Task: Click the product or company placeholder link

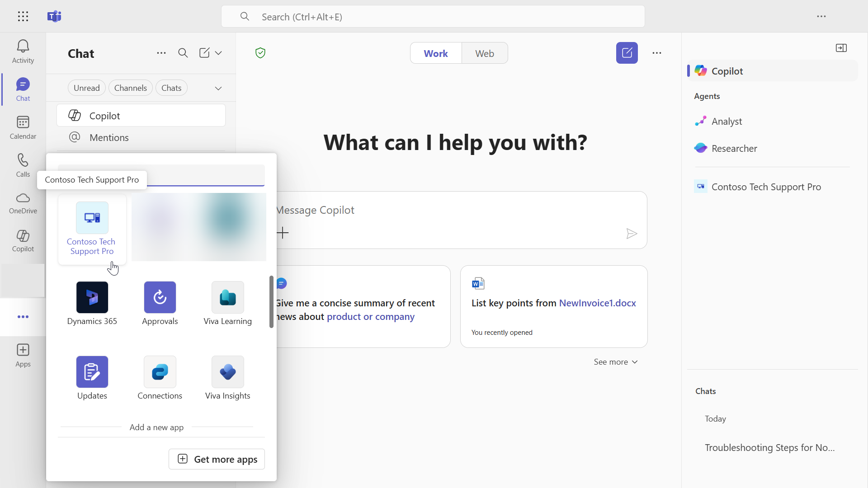Action: point(370,317)
